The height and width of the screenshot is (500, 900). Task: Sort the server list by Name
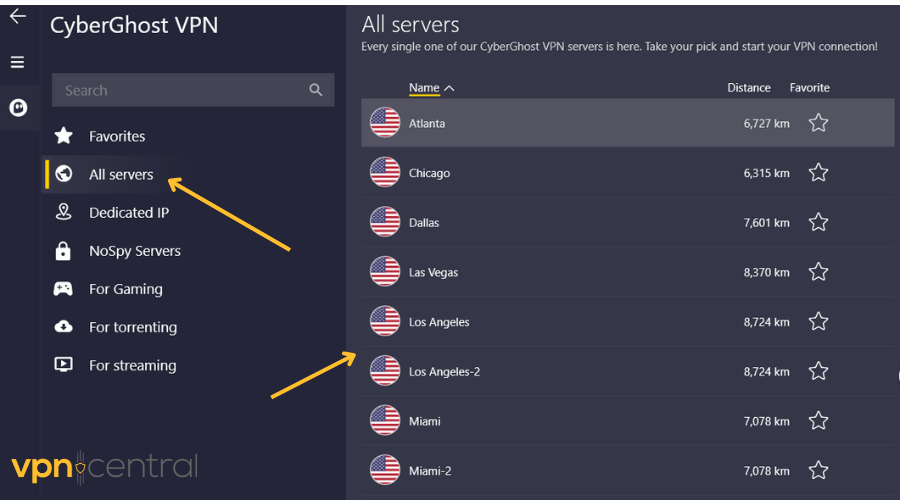tap(424, 88)
